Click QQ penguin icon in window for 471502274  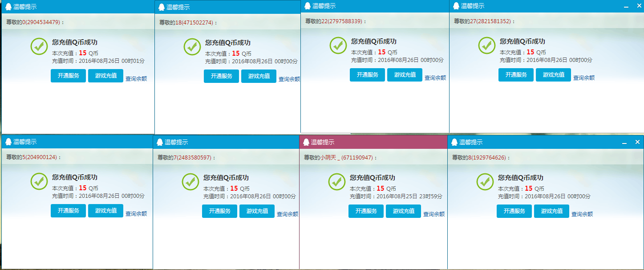(161, 7)
